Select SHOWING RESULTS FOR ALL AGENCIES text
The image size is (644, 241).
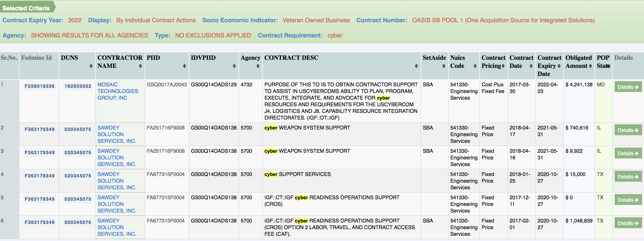[x=89, y=36]
